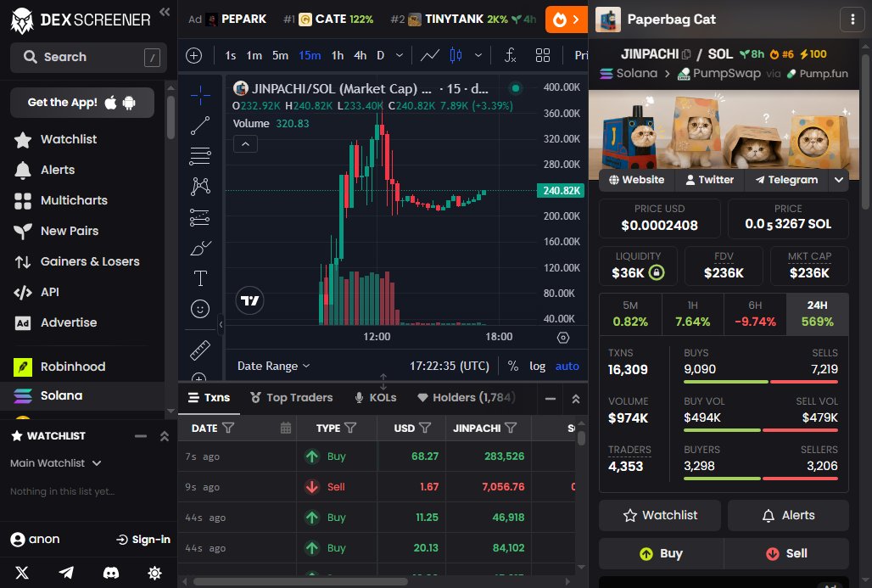The image size is (872, 588).
Task: Switch to the Holders tab
Action: 466,398
